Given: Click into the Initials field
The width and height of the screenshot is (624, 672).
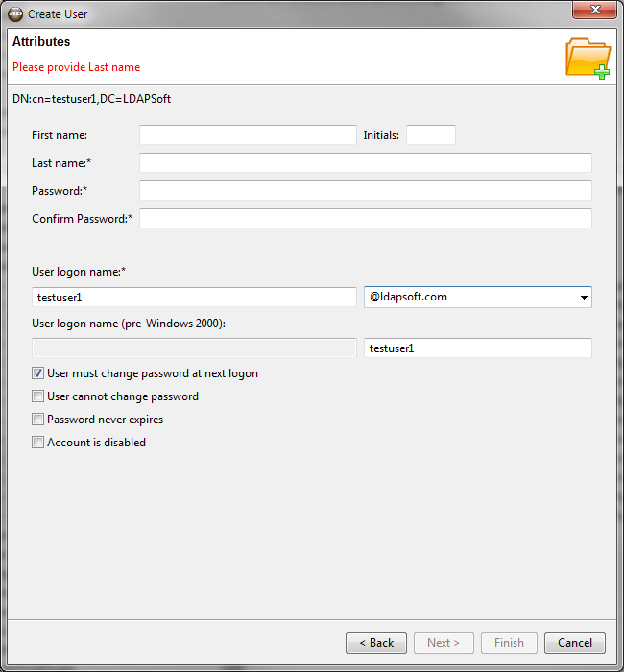Looking at the screenshot, I should pyautogui.click(x=431, y=135).
